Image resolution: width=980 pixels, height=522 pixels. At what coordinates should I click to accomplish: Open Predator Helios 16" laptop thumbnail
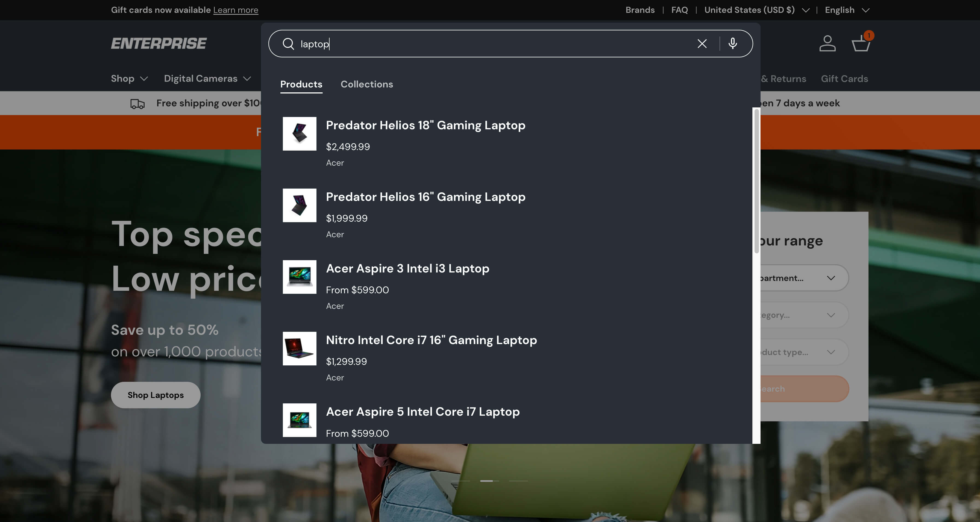[x=300, y=205]
